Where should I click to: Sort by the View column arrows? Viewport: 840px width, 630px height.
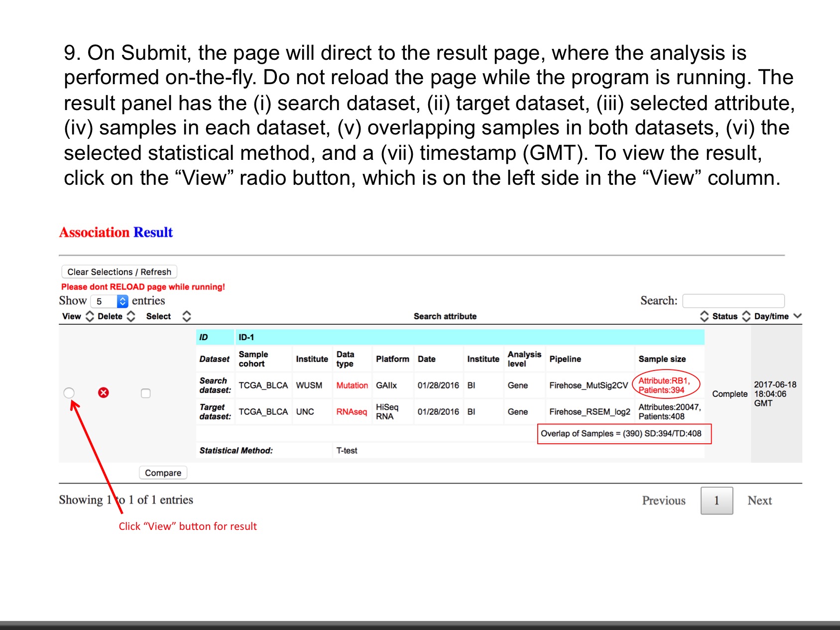pos(90,316)
